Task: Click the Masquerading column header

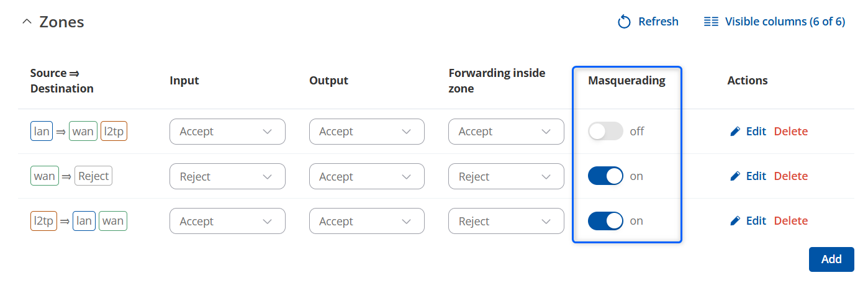Action: [x=626, y=81]
